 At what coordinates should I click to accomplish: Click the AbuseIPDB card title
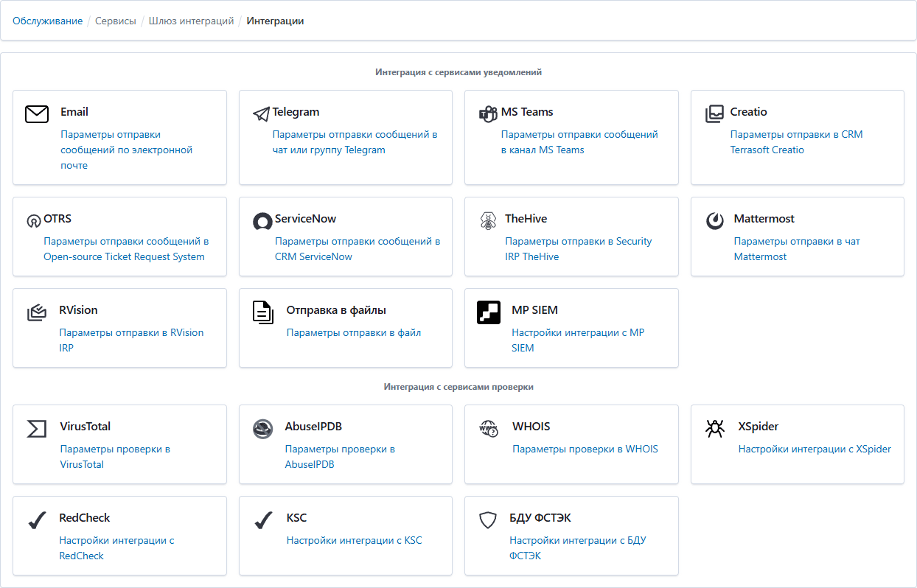tap(313, 427)
